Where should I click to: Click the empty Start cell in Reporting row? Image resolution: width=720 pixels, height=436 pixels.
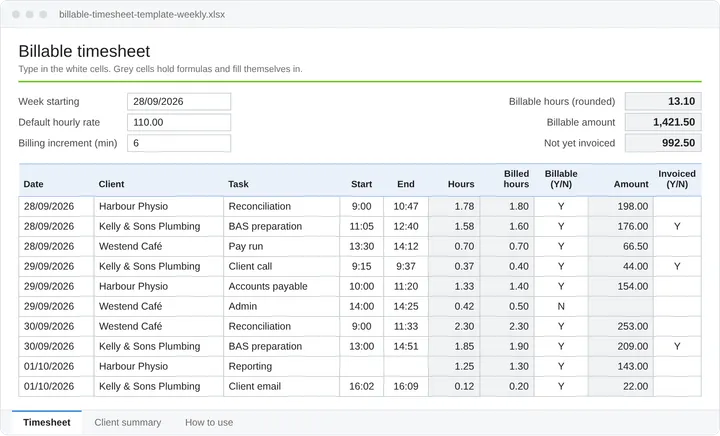[361, 366]
